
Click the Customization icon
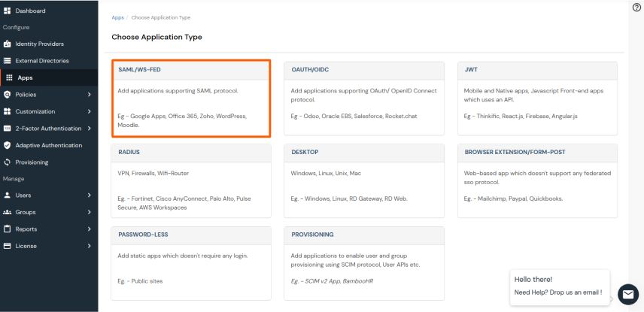[7, 112]
